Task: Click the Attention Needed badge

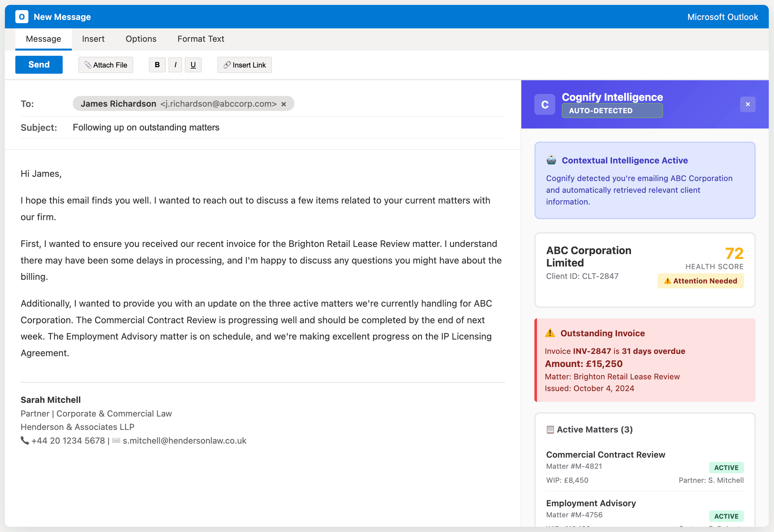Action: tap(700, 281)
